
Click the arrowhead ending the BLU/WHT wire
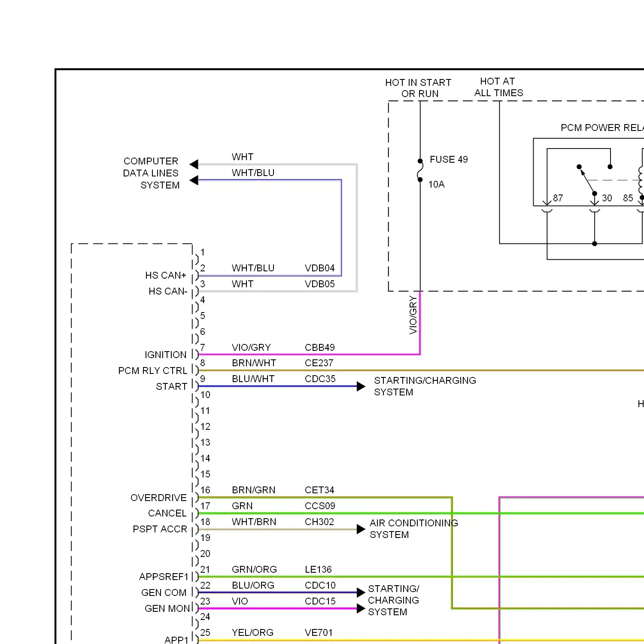click(x=361, y=386)
